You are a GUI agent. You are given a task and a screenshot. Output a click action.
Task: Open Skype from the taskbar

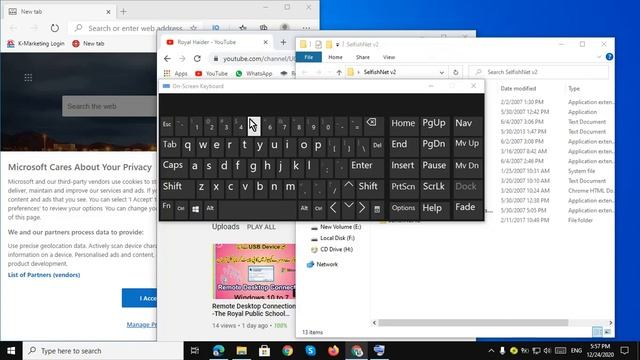click(x=311, y=351)
